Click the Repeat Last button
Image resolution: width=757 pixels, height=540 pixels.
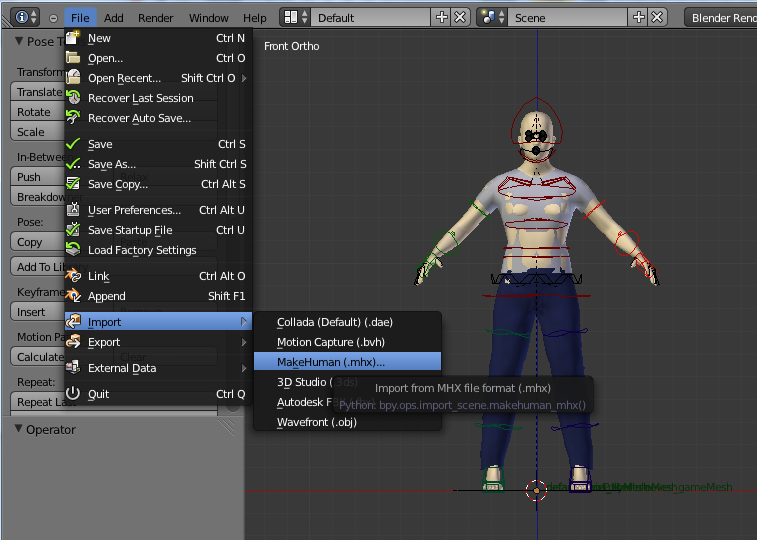click(x=38, y=402)
